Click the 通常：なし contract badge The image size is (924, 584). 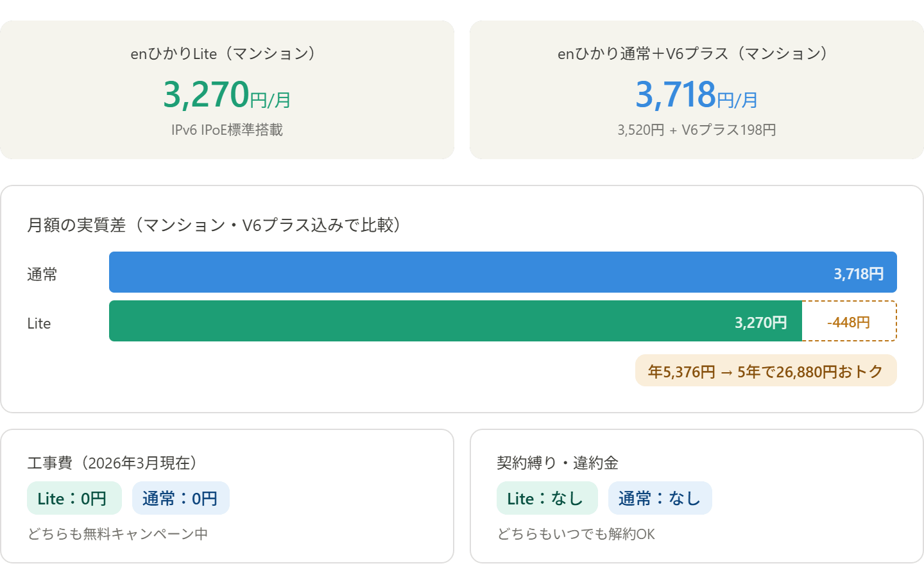point(660,499)
